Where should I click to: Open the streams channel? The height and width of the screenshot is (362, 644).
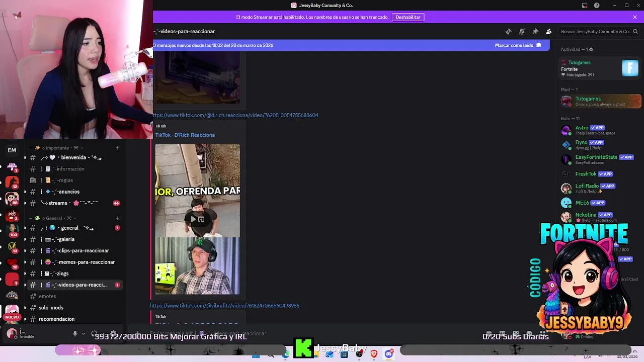point(74,203)
